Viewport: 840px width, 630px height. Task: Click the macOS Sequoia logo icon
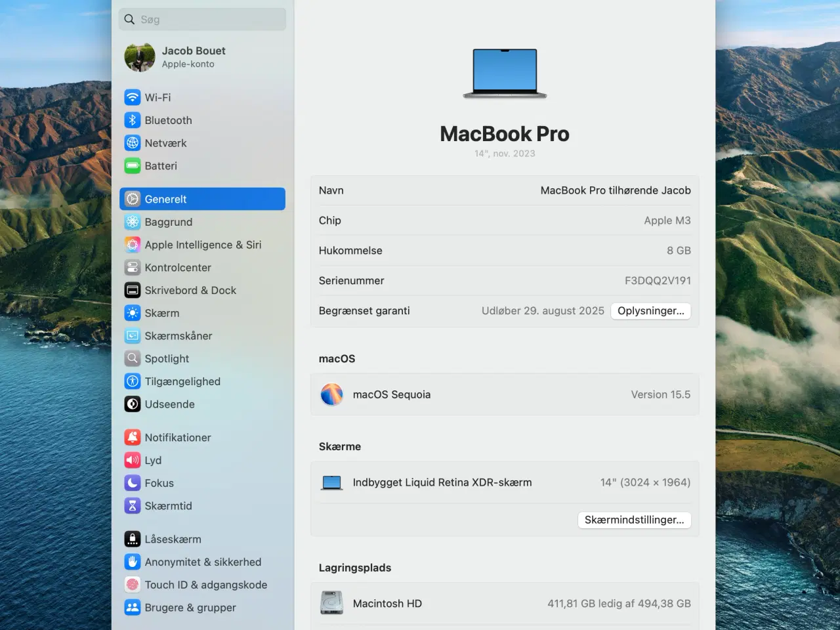(x=331, y=394)
